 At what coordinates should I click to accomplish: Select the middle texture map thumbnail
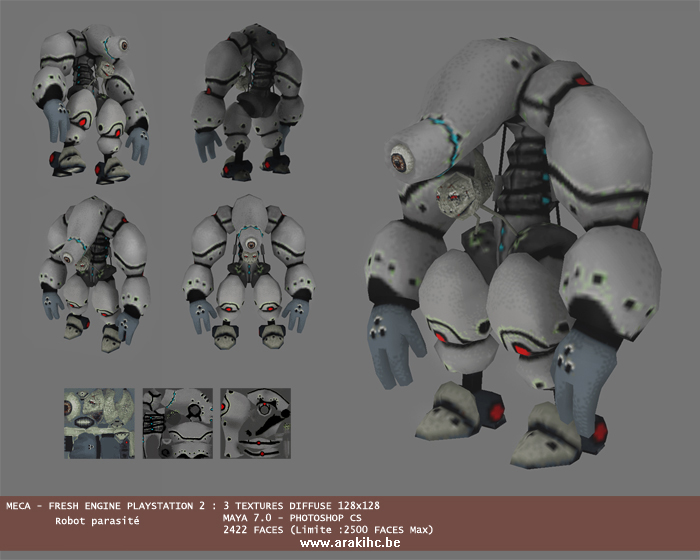pyautogui.click(x=177, y=424)
